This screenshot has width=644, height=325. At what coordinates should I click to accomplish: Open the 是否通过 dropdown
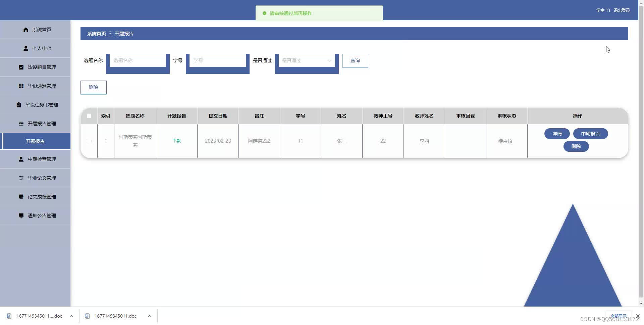[307, 60]
